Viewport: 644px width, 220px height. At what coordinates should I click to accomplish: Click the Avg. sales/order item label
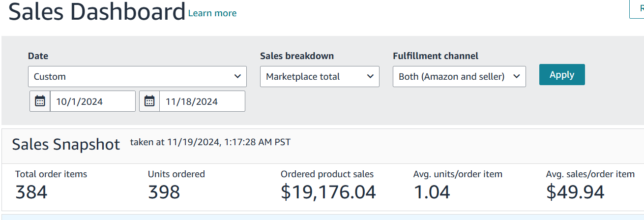pos(590,174)
